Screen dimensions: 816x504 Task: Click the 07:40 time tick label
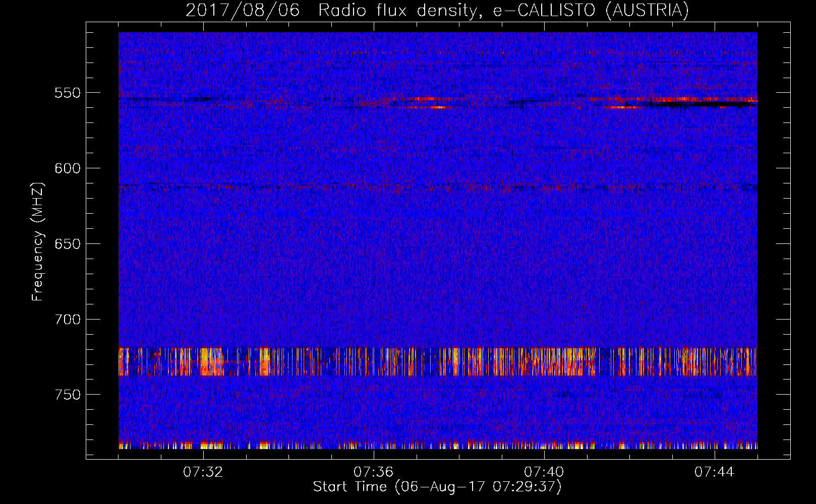[x=544, y=472]
